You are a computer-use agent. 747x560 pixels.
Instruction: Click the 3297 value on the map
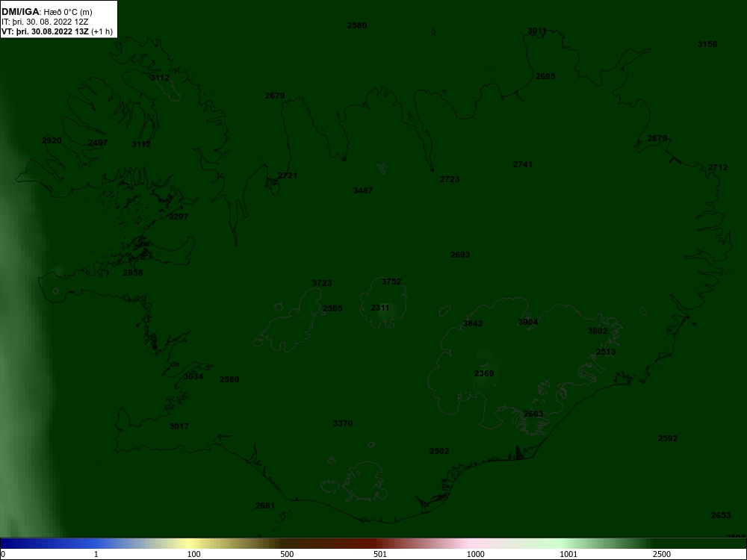tap(179, 217)
